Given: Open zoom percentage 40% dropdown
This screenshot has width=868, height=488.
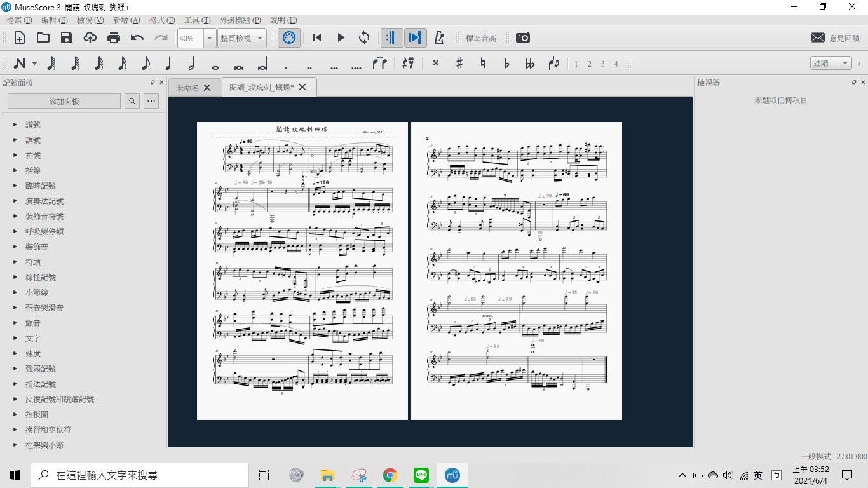Looking at the screenshot, I should click(210, 38).
